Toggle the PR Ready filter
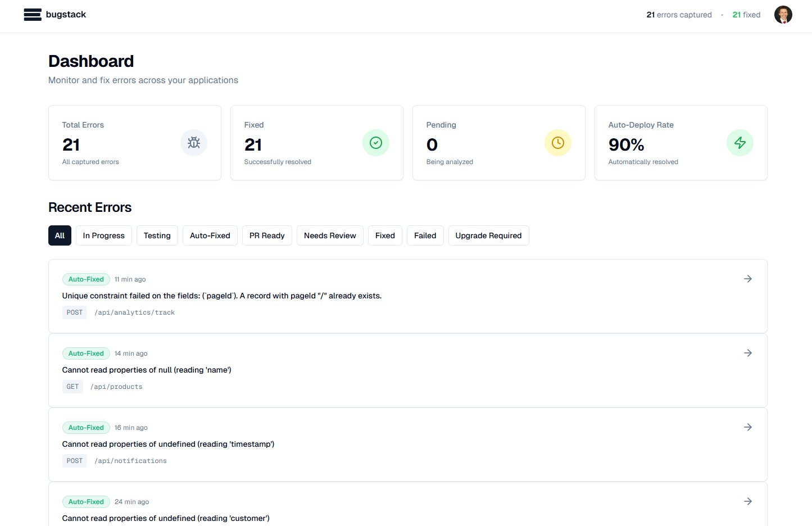The height and width of the screenshot is (526, 812). pos(267,235)
